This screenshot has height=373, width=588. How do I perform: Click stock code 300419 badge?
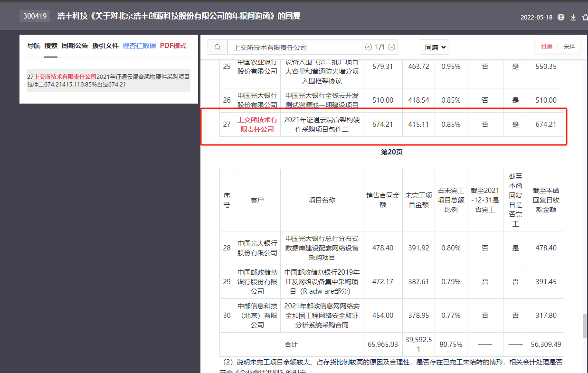(35, 16)
